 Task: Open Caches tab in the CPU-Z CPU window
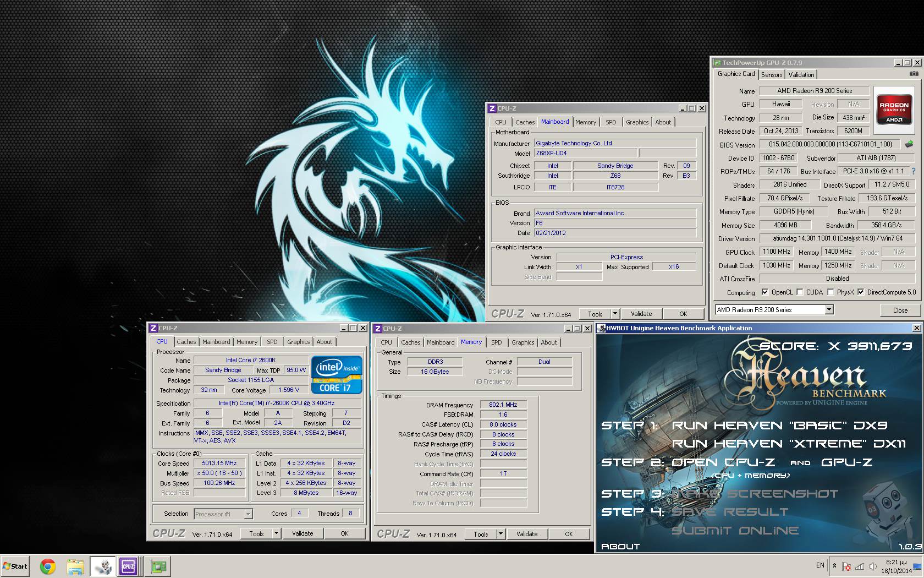coord(186,342)
